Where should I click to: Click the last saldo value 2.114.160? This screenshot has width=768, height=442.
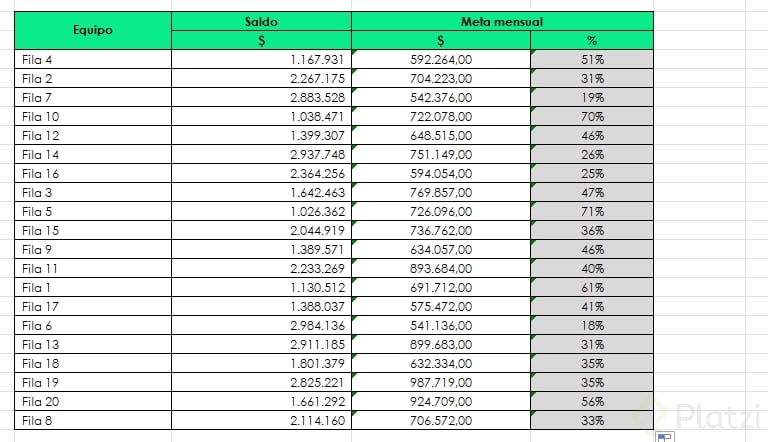261,420
